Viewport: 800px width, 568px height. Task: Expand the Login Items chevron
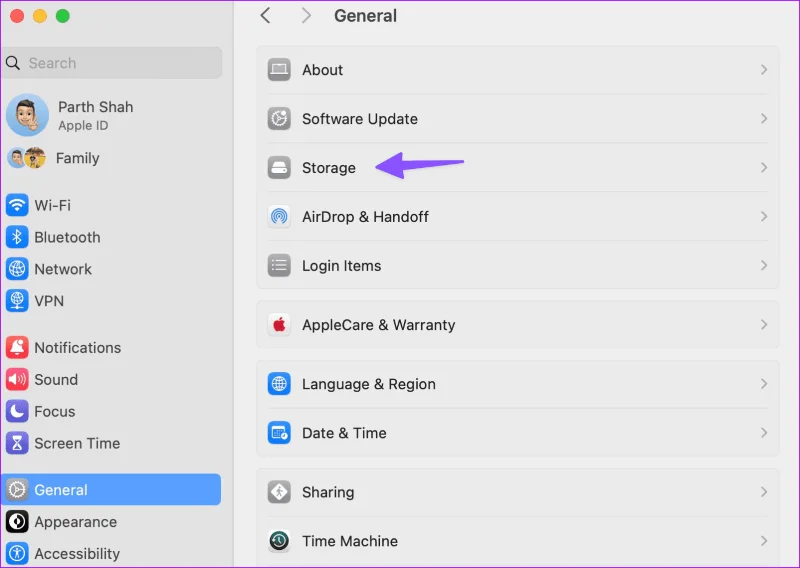click(x=764, y=265)
